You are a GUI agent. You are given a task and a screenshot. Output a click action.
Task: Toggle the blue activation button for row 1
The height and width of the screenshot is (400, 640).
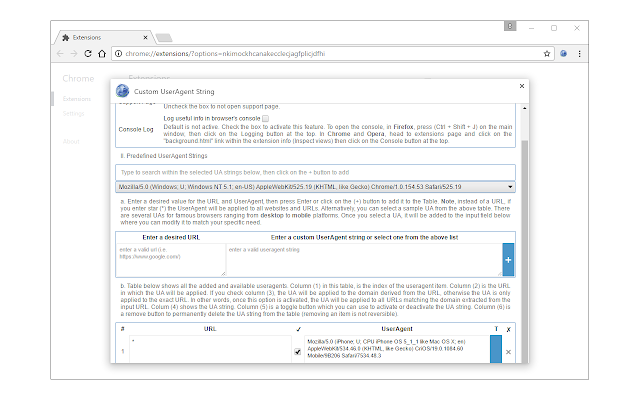point(496,349)
